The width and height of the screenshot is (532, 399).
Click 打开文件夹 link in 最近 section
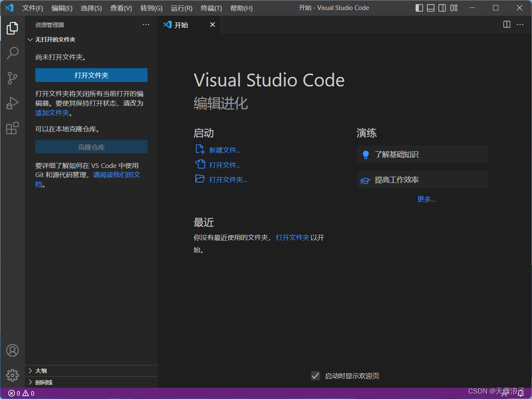click(293, 237)
